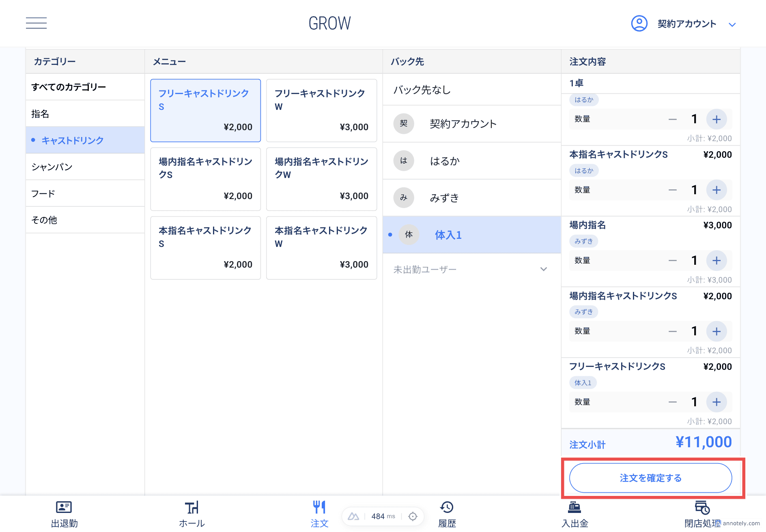The width and height of the screenshot is (766, 532).
Task: Select the シャンパン category
Action: 85,167
